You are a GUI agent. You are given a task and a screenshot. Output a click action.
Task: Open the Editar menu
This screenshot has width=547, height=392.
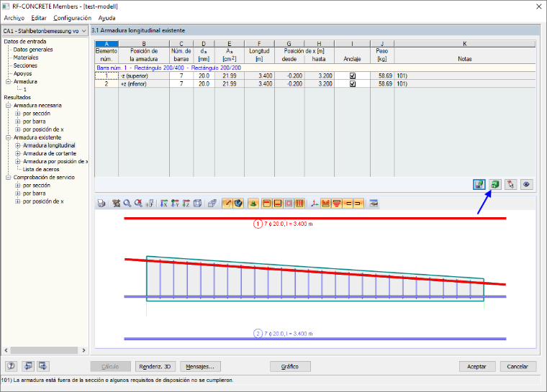[x=39, y=18]
